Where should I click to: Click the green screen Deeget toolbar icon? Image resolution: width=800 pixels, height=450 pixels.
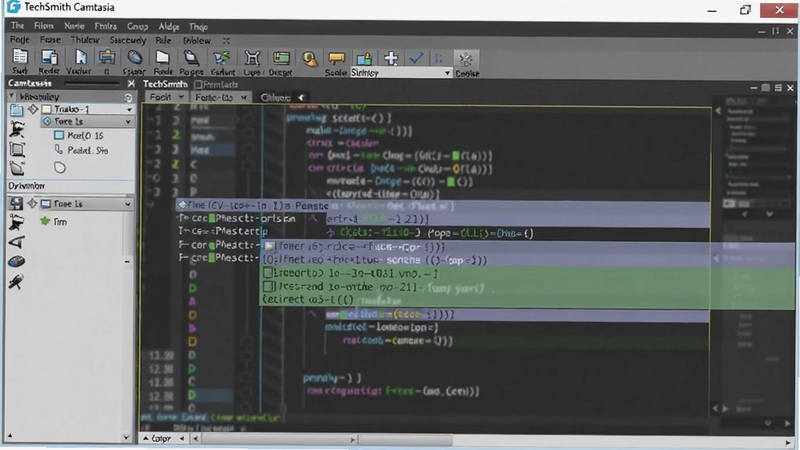281,58
